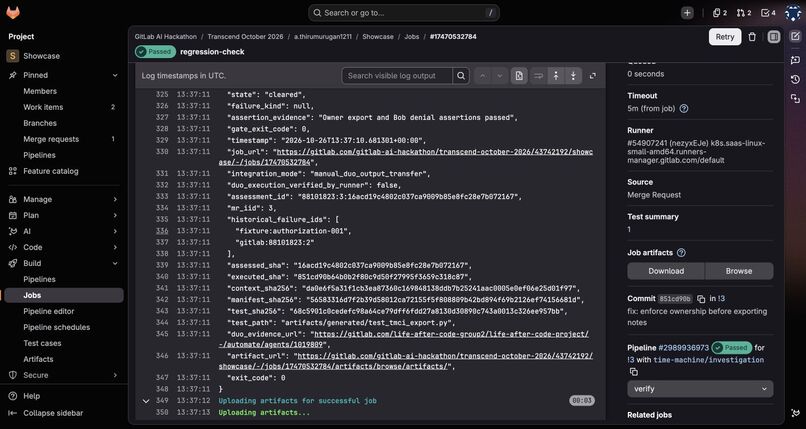Open the Jobs breadcrumb link
This screenshot has height=429, width=806.
[411, 37]
